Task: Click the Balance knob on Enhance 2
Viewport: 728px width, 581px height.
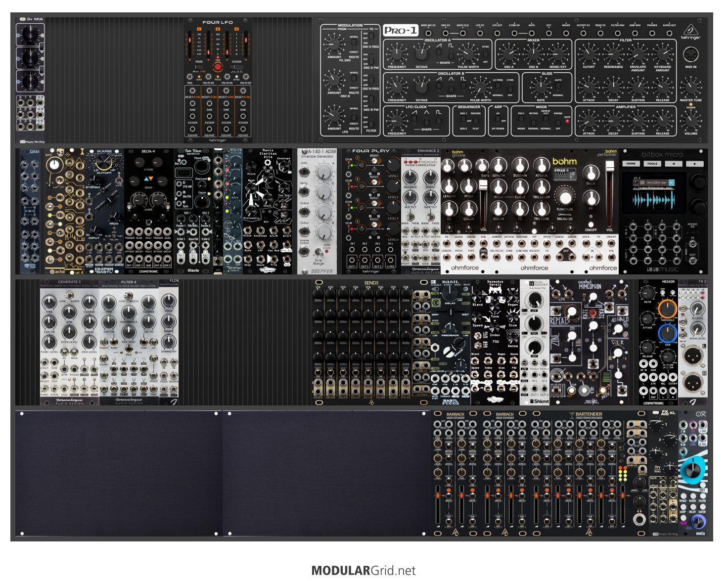Action: [410, 177]
